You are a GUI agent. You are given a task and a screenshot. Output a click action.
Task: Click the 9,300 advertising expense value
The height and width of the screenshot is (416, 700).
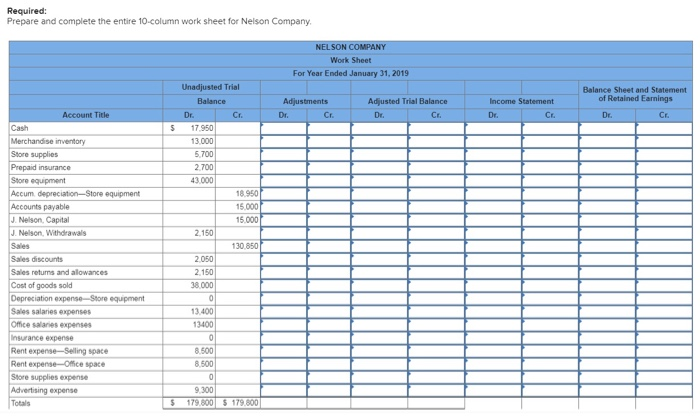pyautogui.click(x=204, y=390)
